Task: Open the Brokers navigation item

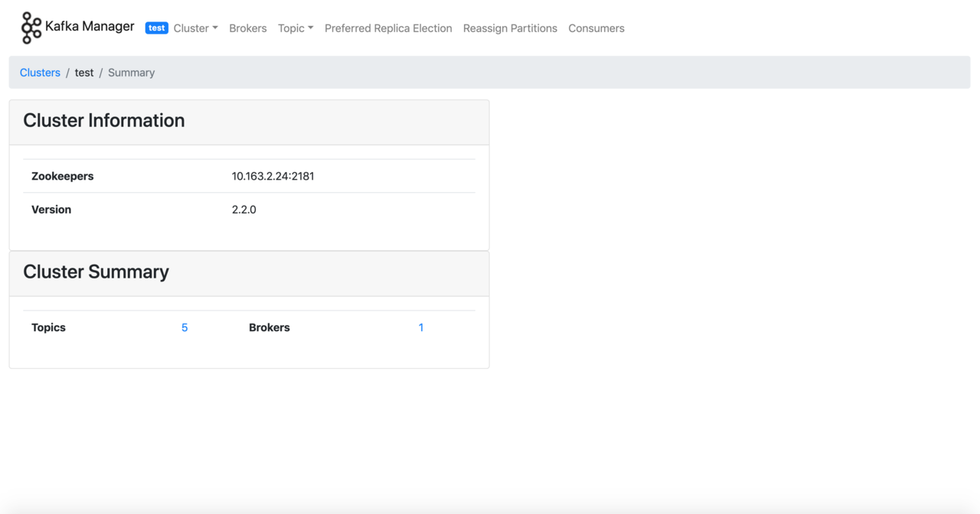Action: coord(248,28)
